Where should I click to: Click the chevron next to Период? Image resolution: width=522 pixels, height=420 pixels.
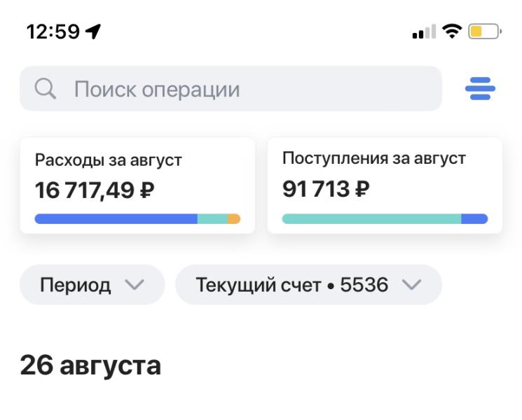(x=134, y=285)
